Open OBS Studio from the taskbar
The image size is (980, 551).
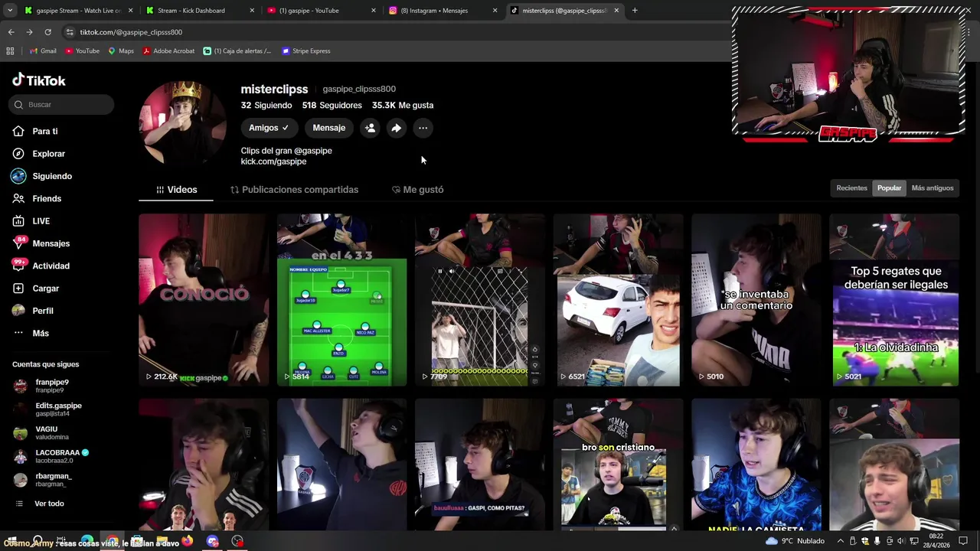tap(237, 541)
